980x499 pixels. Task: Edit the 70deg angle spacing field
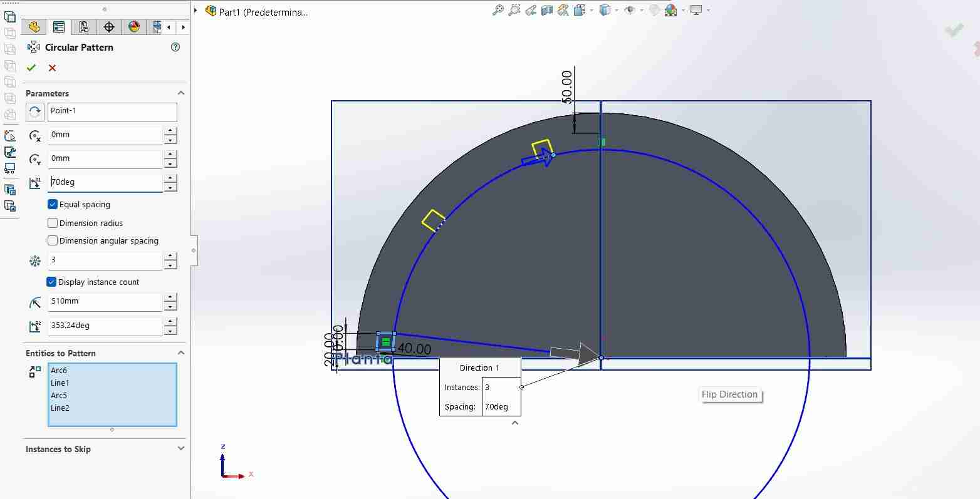105,182
